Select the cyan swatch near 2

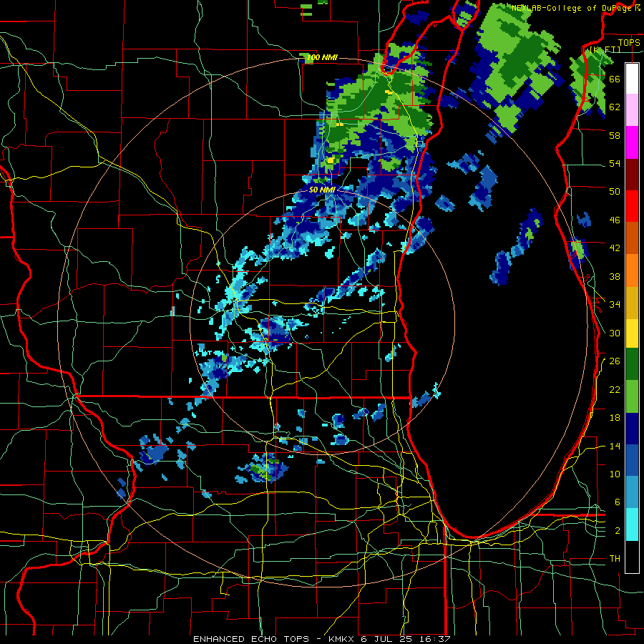(632, 525)
